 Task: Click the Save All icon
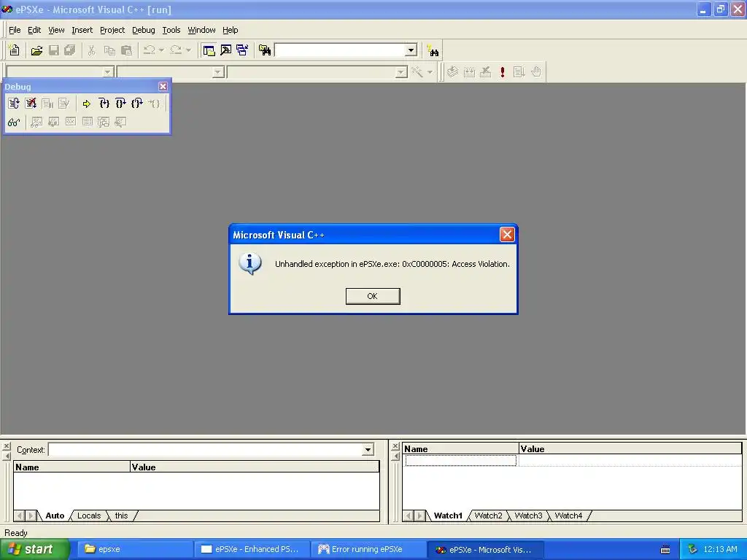click(70, 50)
